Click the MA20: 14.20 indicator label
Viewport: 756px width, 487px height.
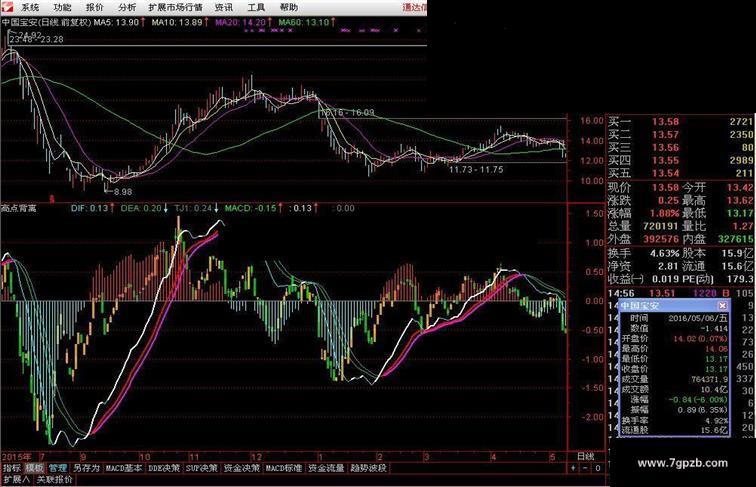click(x=243, y=22)
